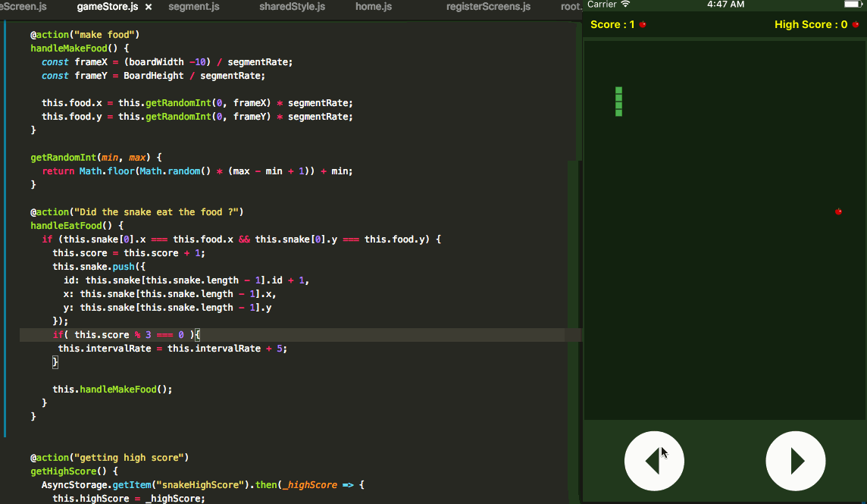Select the gameStore.js tab
The image size is (867, 504).
point(108,7)
